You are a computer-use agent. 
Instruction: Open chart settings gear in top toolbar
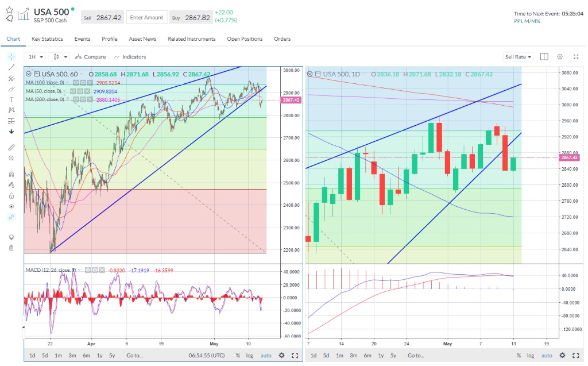click(x=560, y=57)
